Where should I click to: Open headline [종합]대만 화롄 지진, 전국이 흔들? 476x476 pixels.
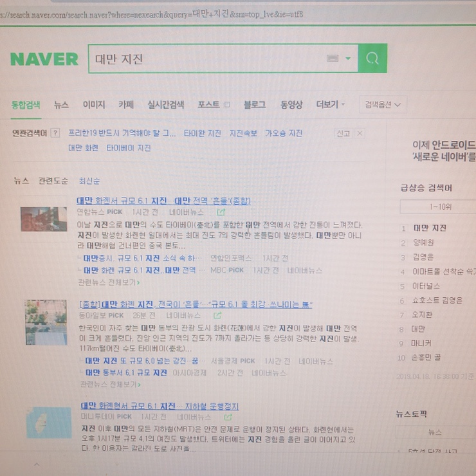(x=196, y=304)
